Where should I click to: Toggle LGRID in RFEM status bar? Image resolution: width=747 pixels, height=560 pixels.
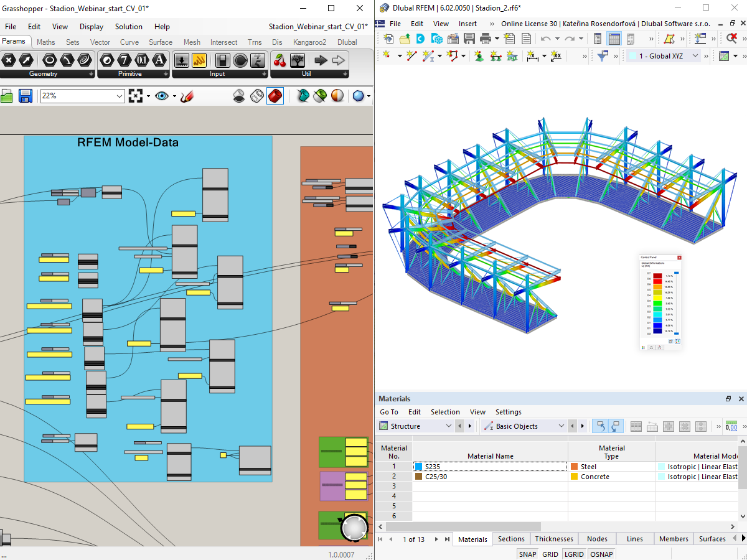(574, 554)
